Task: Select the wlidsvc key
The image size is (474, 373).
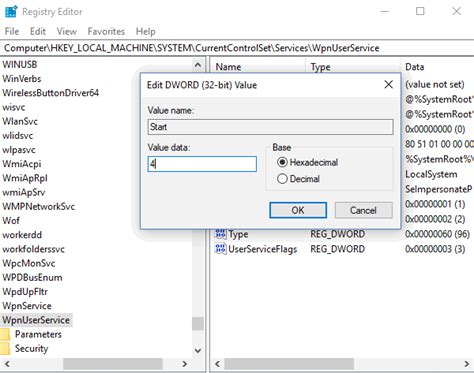Action: (18, 136)
